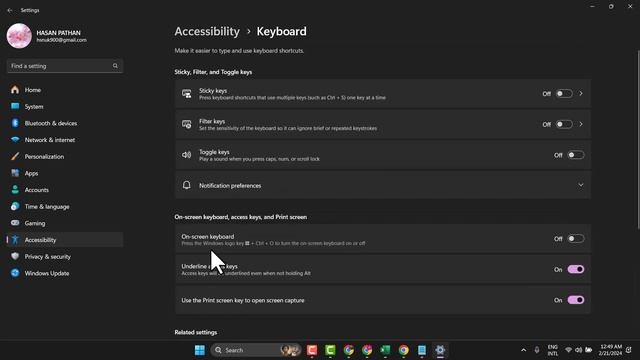This screenshot has height=360, width=640.
Task: Open the Windows Start menu
Action: point(200,350)
